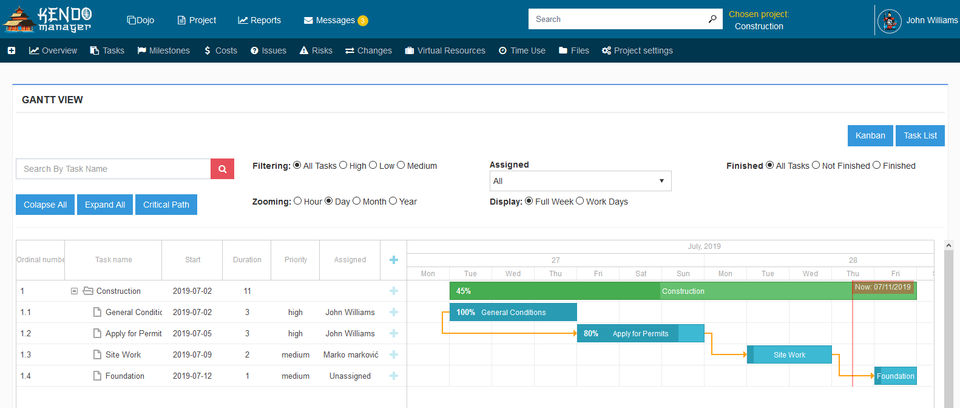Screen dimensions: 960x408
Task: Click the Critical Path button
Action: point(167,205)
